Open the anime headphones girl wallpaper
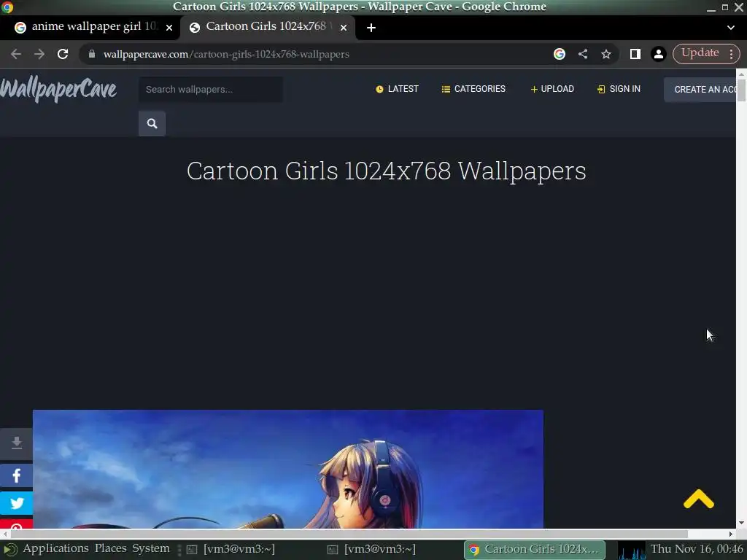Viewport: 747px width, 560px height. pyautogui.click(x=287, y=469)
